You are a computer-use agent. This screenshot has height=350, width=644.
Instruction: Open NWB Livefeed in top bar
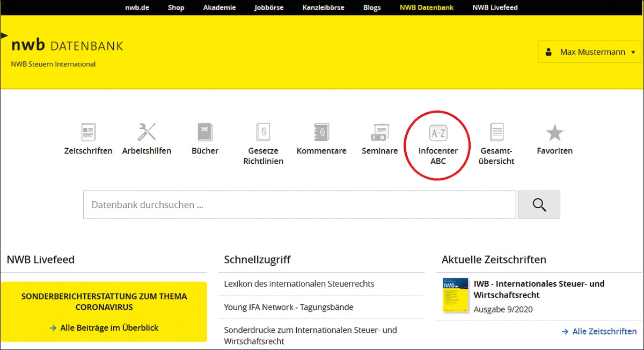[495, 8]
